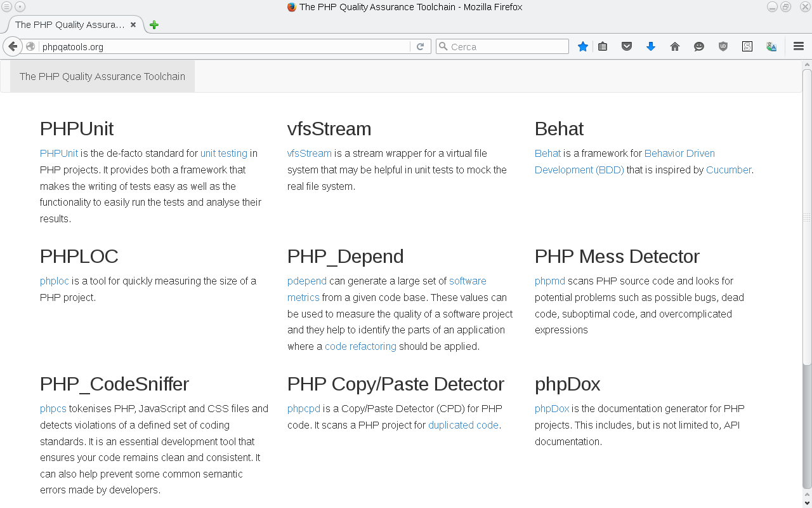This screenshot has height=508, width=812.
Task: Open the vfsStream link
Action: (310, 153)
